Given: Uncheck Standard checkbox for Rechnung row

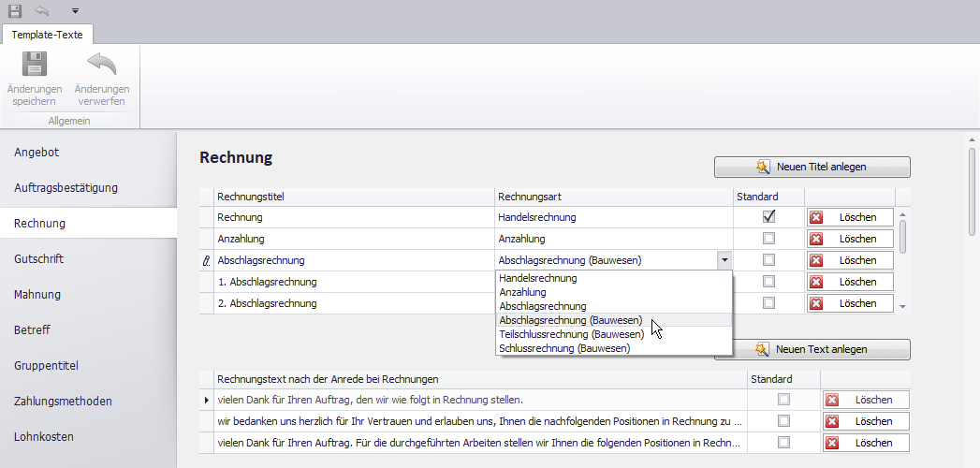Looking at the screenshot, I should (769, 216).
